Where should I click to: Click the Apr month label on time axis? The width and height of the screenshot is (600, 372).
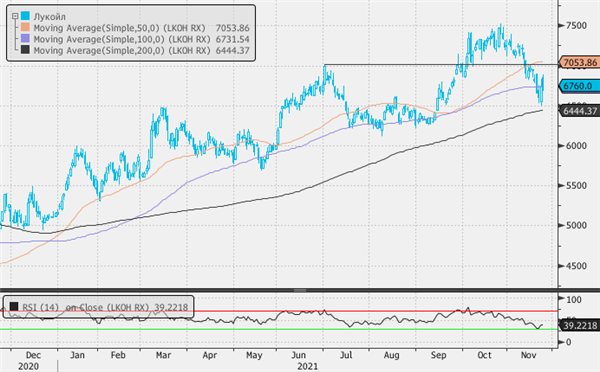click(x=209, y=356)
